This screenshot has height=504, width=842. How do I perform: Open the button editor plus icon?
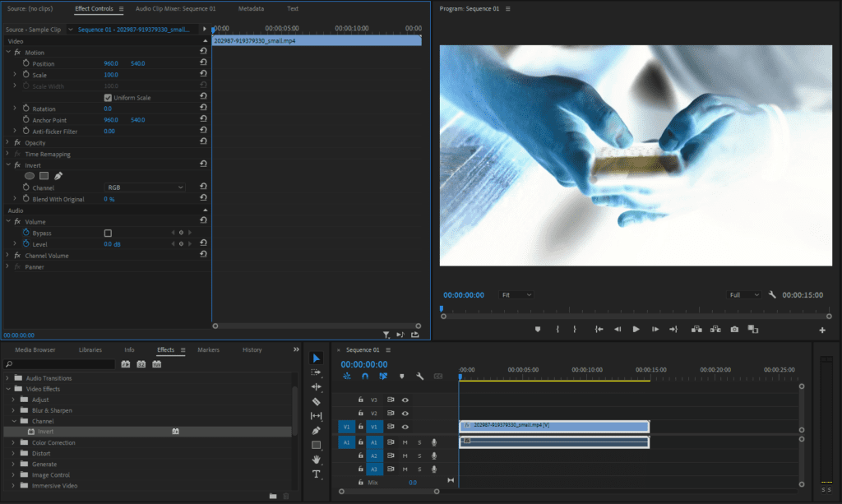coord(822,330)
